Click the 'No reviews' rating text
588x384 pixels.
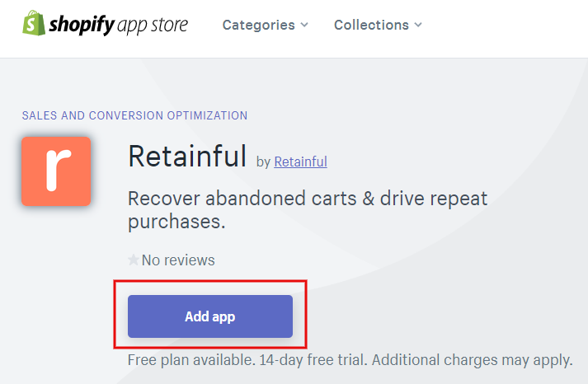click(178, 260)
